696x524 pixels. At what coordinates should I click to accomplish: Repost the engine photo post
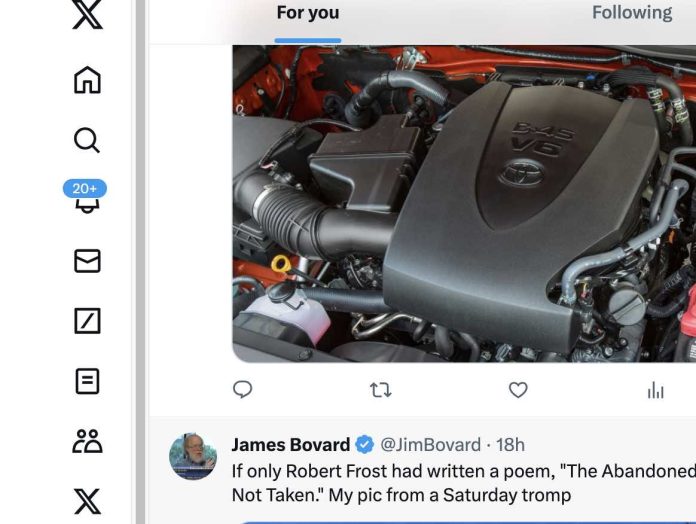point(381,390)
